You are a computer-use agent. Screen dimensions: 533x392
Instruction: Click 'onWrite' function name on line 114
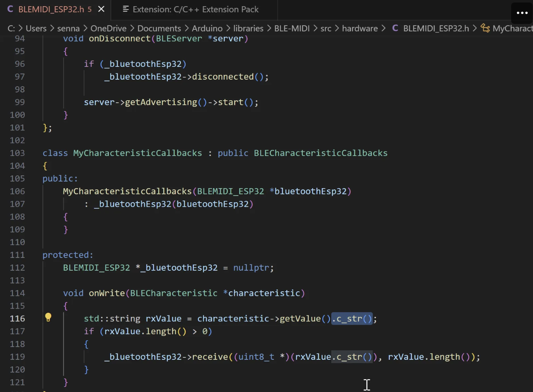[x=107, y=293]
